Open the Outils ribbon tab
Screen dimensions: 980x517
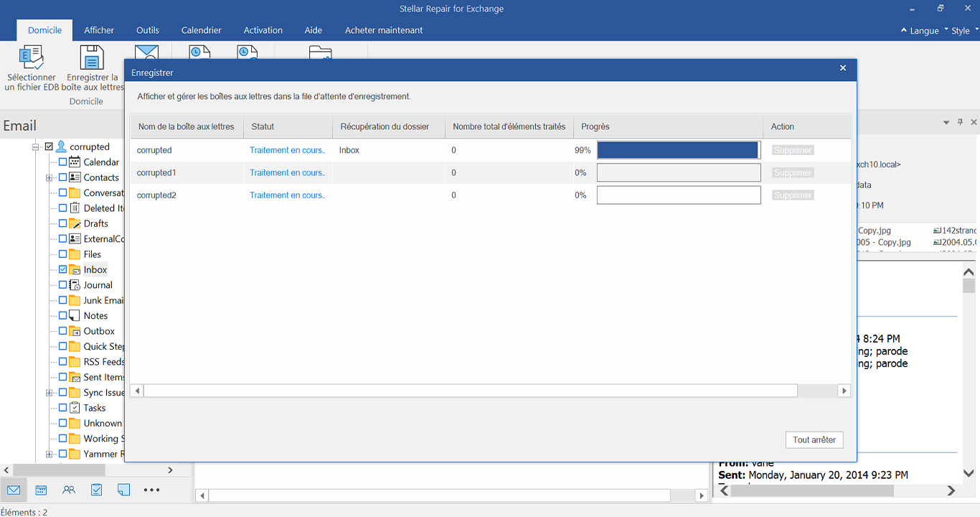tap(148, 30)
